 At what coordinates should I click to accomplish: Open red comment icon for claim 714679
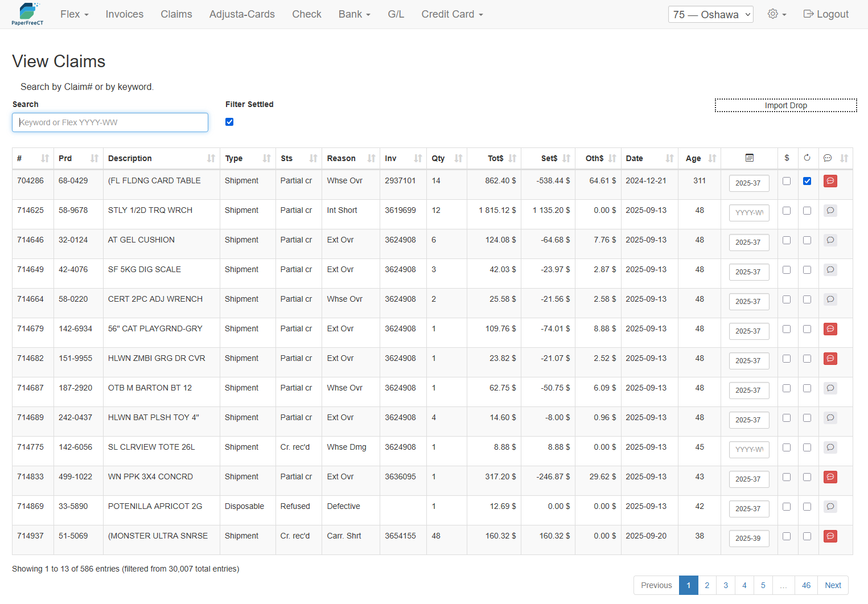tap(830, 329)
